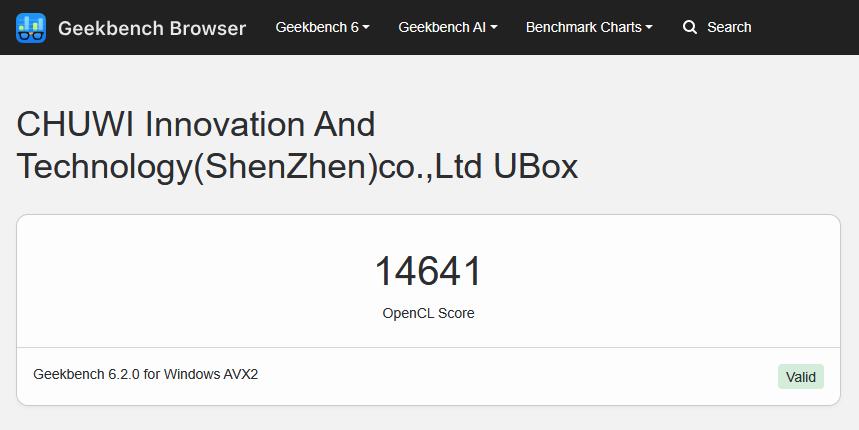Click the green Valid badge
859x430 pixels.
coord(801,377)
